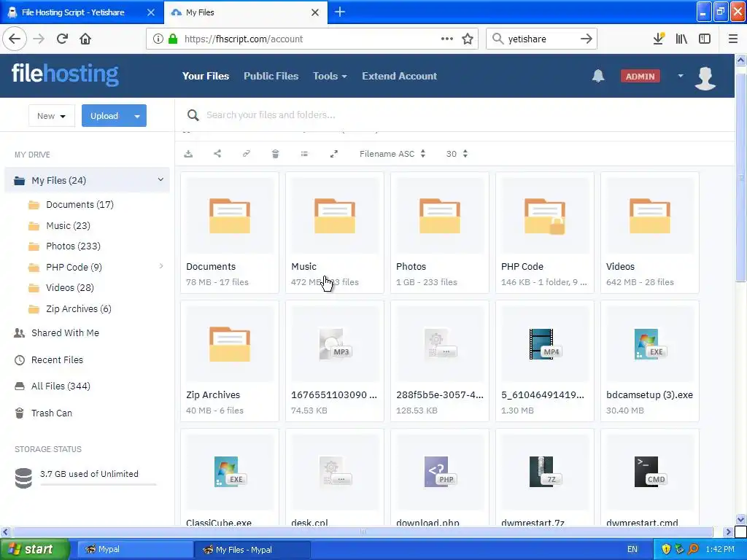Open the Library bookshelf icon

click(681, 39)
